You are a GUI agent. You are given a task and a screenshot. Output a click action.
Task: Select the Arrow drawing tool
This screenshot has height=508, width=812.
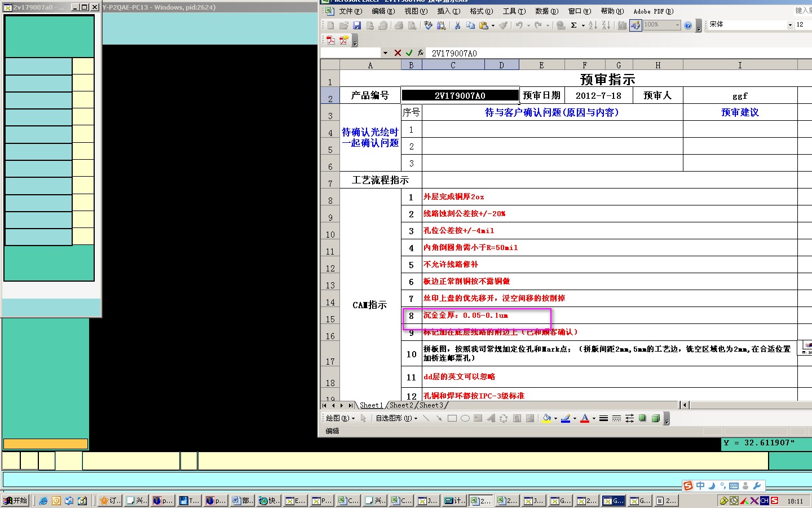coord(439,418)
